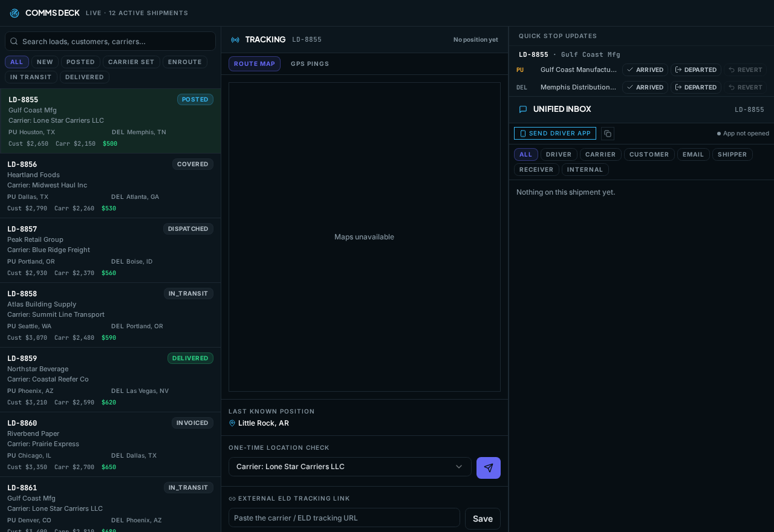
Task: Open the carrier selection dropdown
Action: coord(350,467)
